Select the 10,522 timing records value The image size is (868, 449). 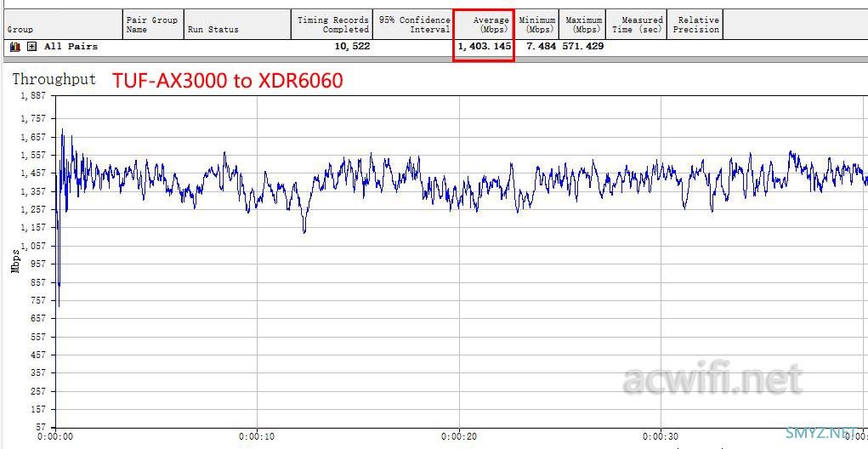(352, 47)
